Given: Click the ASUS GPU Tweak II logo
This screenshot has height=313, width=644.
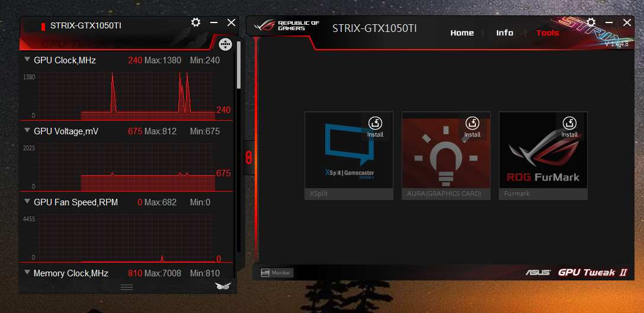Looking at the screenshot, I should 576,272.
